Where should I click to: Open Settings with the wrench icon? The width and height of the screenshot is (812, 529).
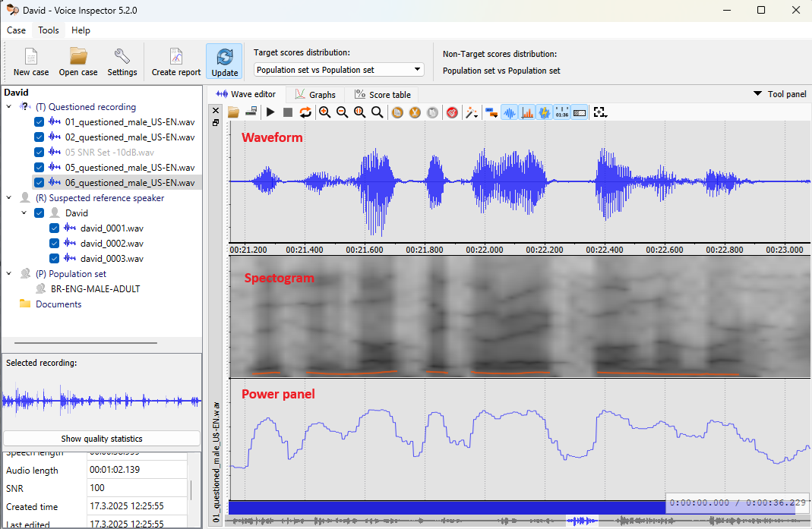(122, 56)
